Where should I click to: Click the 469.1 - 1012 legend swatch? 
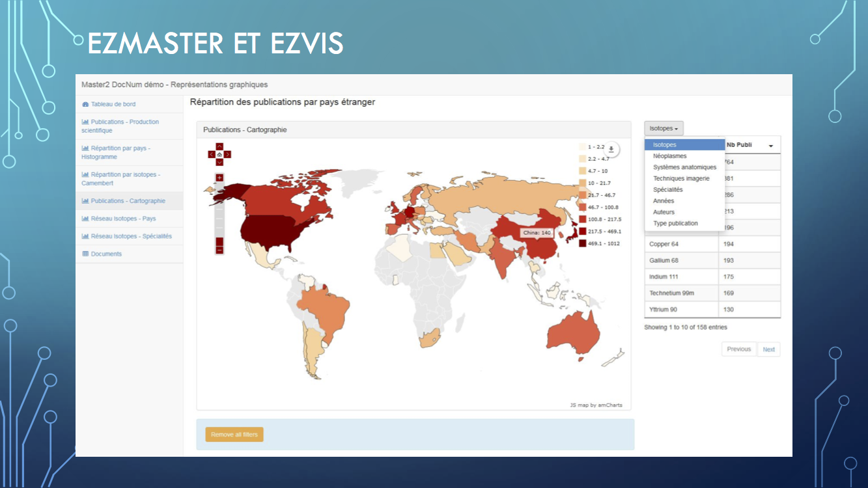[x=582, y=243]
